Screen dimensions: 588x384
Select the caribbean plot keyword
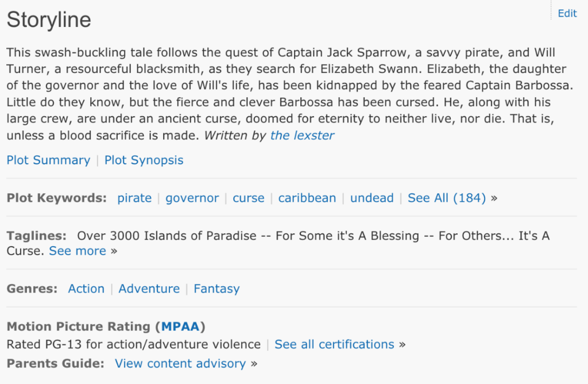[x=307, y=198]
